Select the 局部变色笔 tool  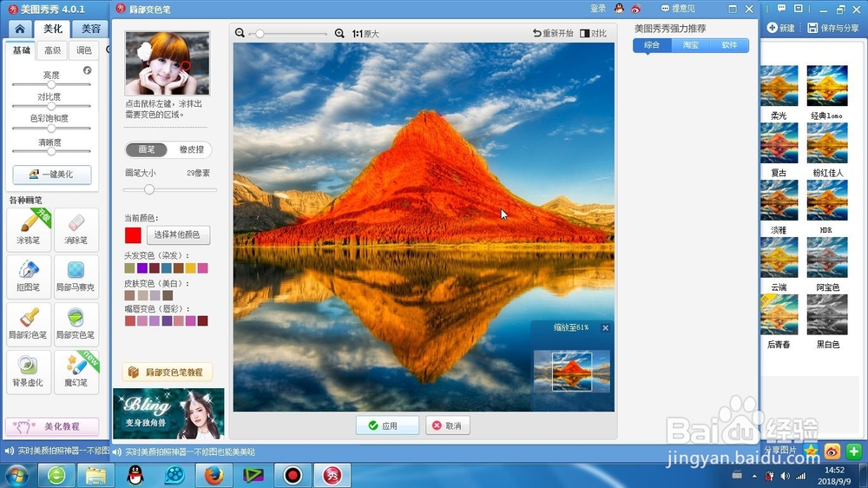click(76, 324)
